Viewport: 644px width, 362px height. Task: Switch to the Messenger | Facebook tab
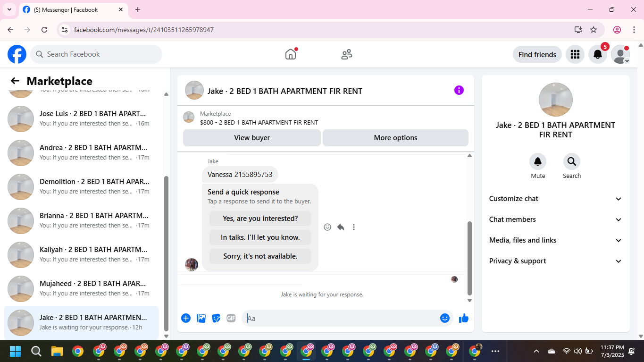[73, 10]
